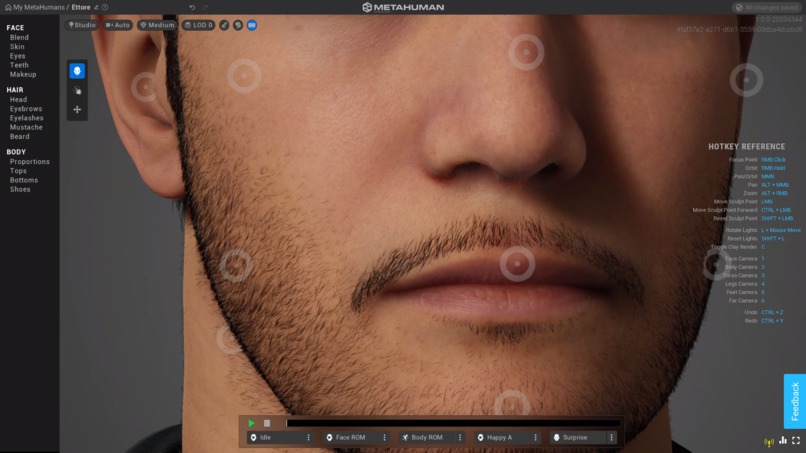Open the Beard hair section

(20, 137)
